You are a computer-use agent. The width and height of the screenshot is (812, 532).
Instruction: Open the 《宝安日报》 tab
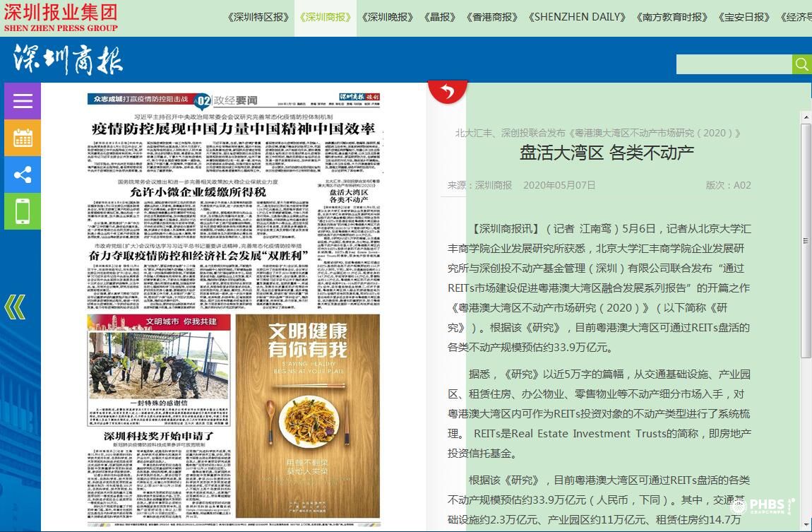[x=744, y=17]
